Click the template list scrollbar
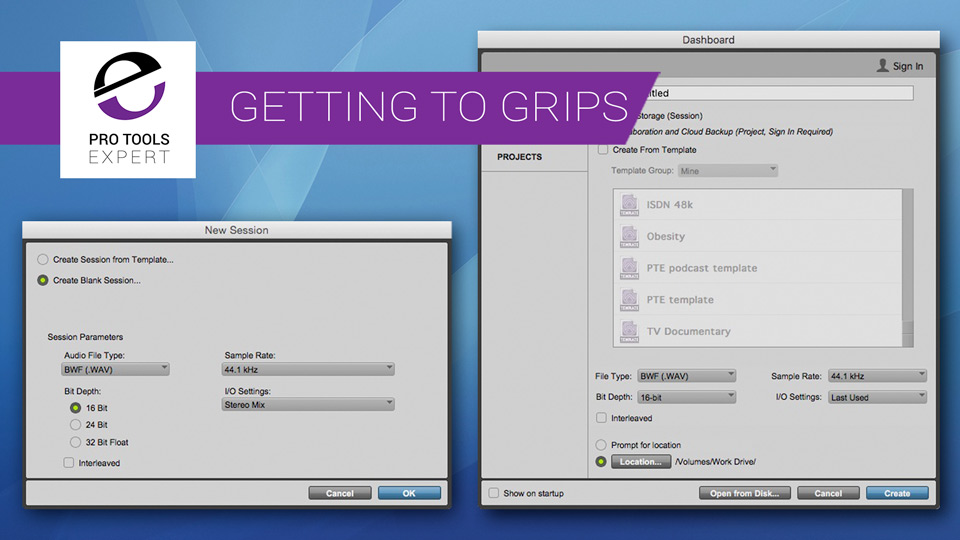The width and height of the screenshot is (960, 540). [908, 268]
